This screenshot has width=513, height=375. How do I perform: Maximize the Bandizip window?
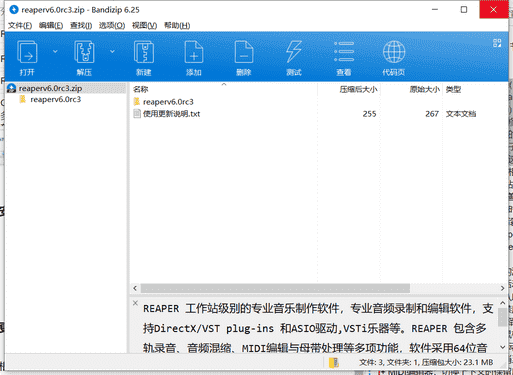pyautogui.click(x=464, y=10)
